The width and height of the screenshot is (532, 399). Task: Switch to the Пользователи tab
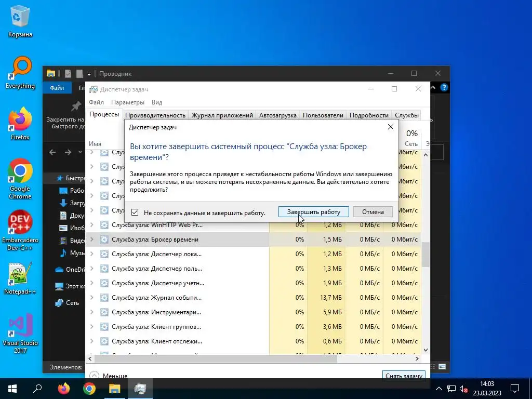323,115
